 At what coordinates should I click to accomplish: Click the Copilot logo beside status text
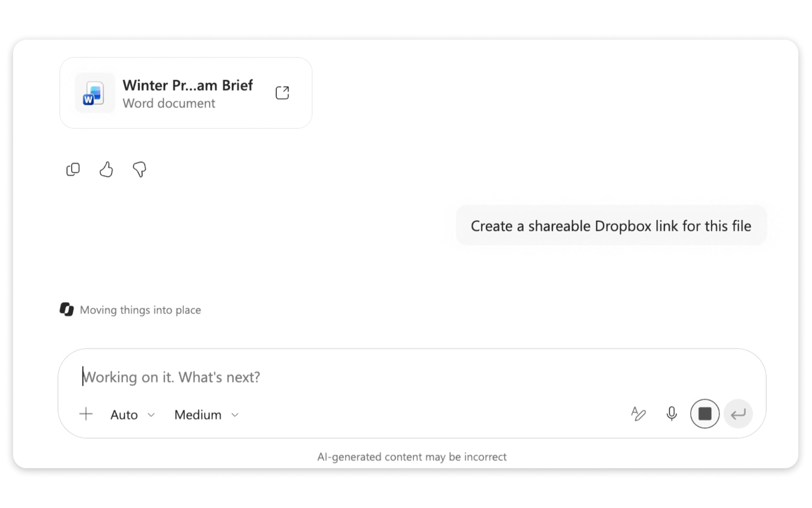coord(67,309)
